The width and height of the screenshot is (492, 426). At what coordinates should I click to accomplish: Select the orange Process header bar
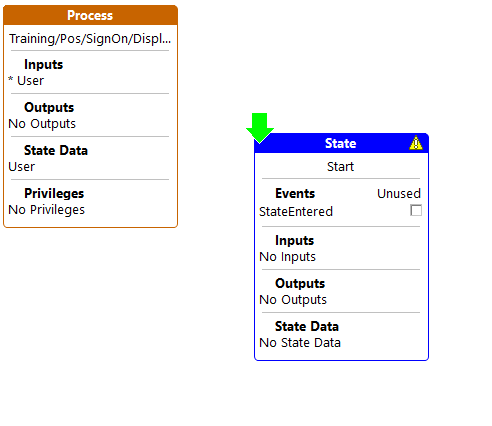click(x=90, y=15)
